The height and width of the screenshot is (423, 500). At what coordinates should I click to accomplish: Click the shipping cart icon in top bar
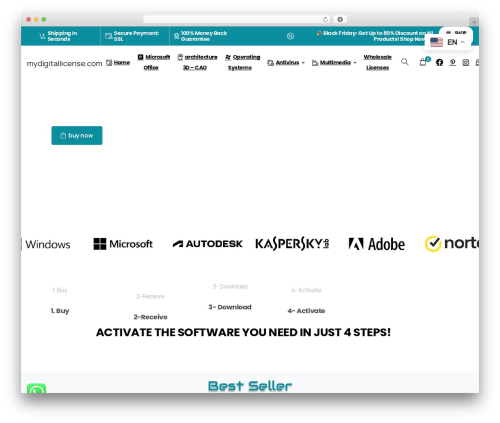[42, 36]
